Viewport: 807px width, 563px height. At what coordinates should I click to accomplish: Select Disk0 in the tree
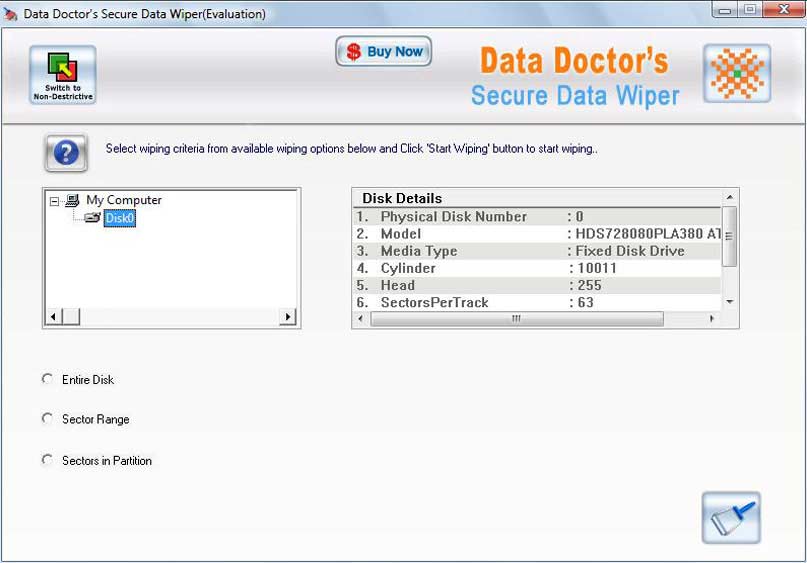click(x=120, y=218)
